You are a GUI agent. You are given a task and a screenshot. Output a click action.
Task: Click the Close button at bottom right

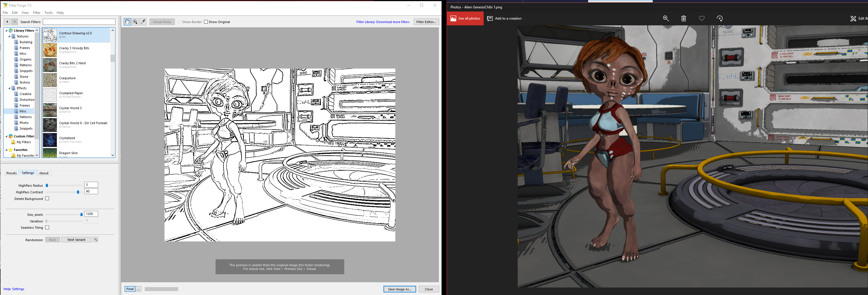[429, 289]
